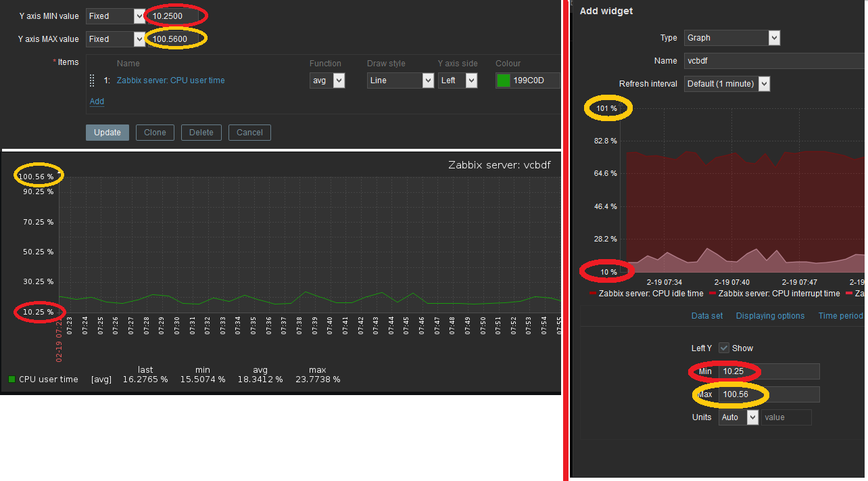Open the Y axis side Left dropdown
The width and height of the screenshot is (868, 481).
(x=458, y=81)
